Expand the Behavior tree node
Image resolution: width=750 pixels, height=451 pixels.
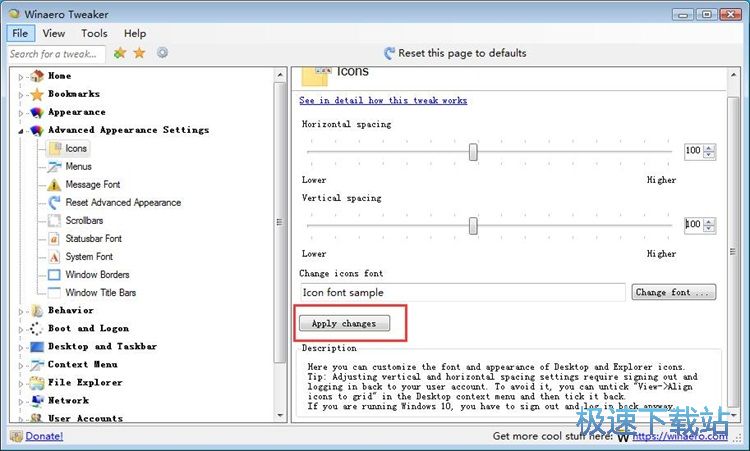pyautogui.click(x=21, y=311)
